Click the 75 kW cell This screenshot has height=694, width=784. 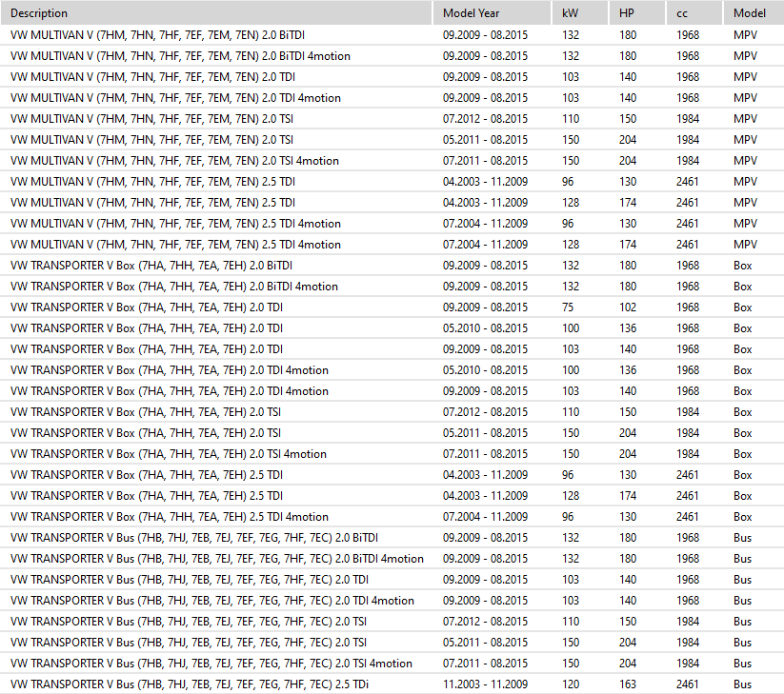pyautogui.click(x=568, y=307)
